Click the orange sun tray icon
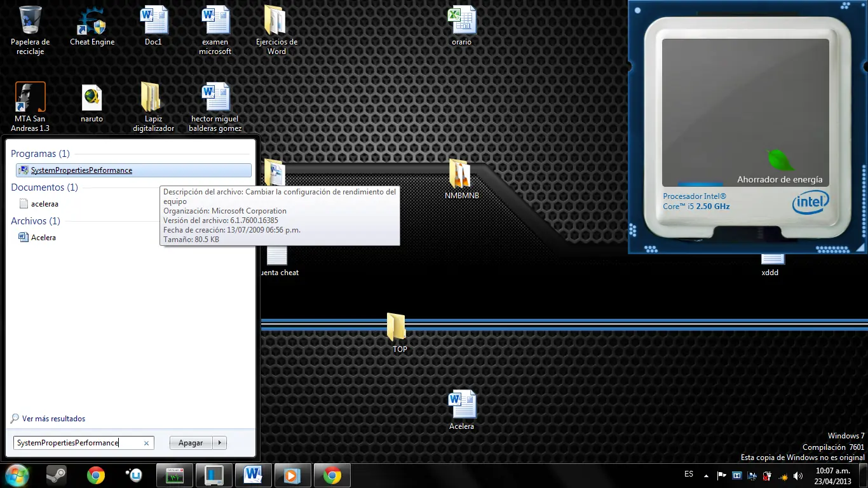 point(783,476)
